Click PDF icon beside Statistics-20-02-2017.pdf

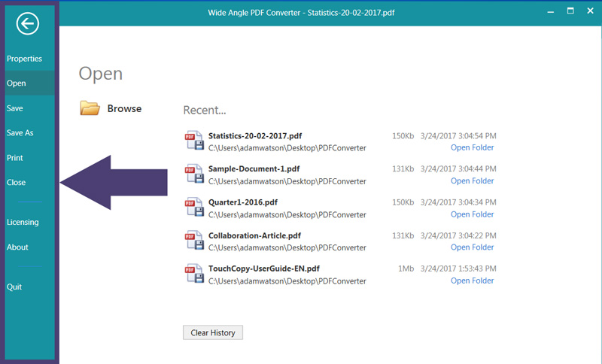tap(194, 141)
